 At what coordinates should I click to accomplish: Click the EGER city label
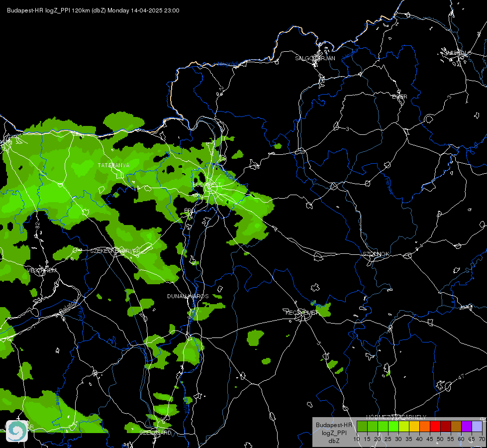[x=400, y=97]
